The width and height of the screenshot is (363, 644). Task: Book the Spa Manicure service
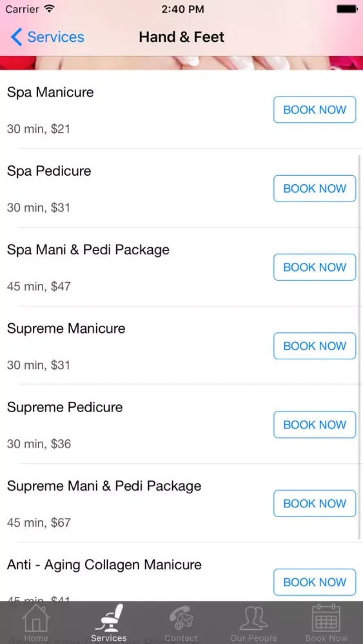tap(315, 109)
